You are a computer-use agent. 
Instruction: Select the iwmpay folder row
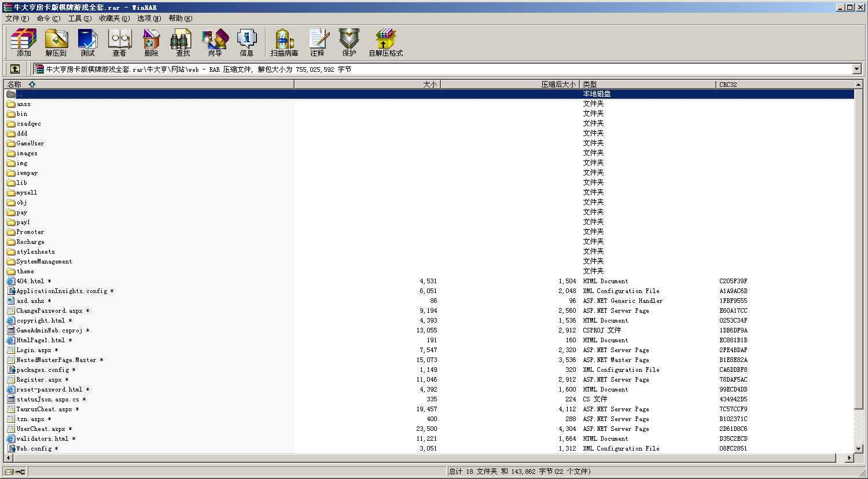pos(429,173)
